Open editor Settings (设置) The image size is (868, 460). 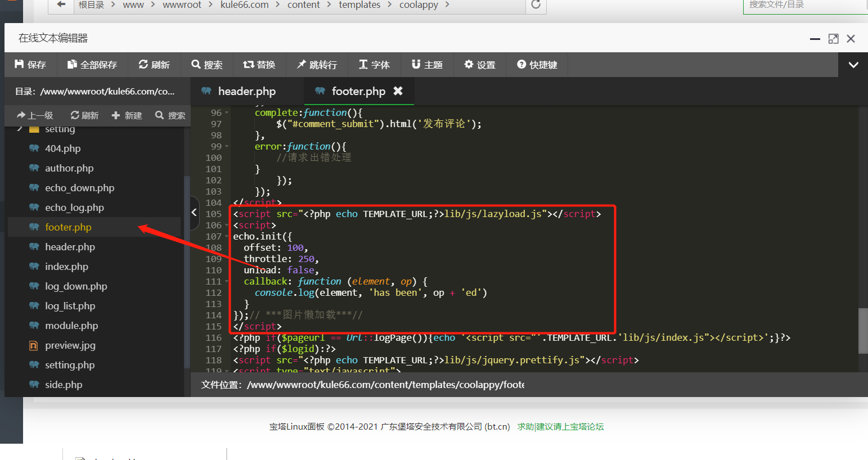(479, 65)
